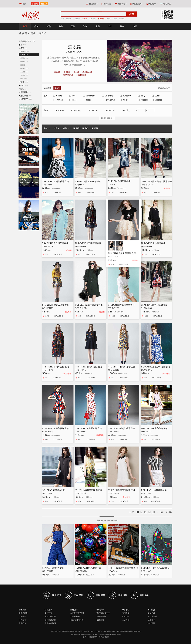The image size is (191, 644).
Task: Click heart icon under THETHING波普圆点连衣裙
Action: click(77, 440)
